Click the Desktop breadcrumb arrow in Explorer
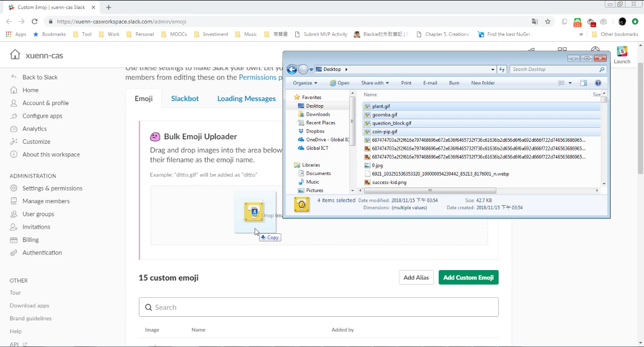The width and height of the screenshot is (644, 347). (346, 69)
